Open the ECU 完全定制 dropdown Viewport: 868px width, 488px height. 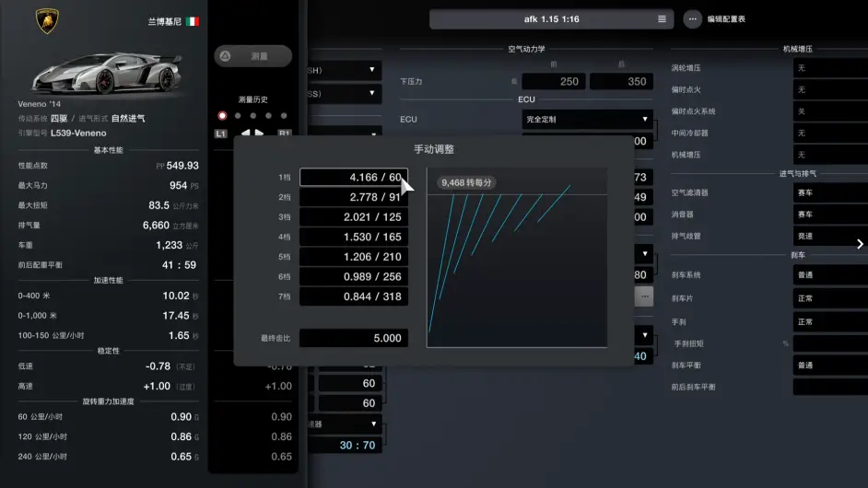[x=587, y=119]
